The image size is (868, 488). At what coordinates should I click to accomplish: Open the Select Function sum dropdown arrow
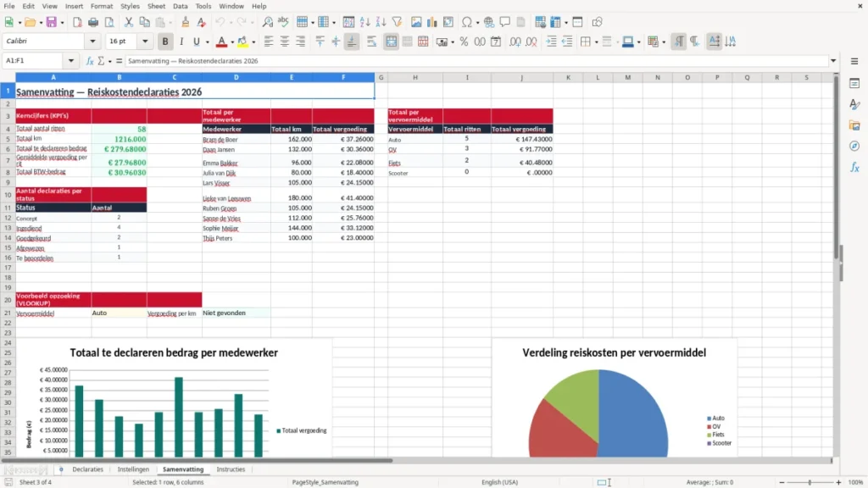click(x=109, y=61)
